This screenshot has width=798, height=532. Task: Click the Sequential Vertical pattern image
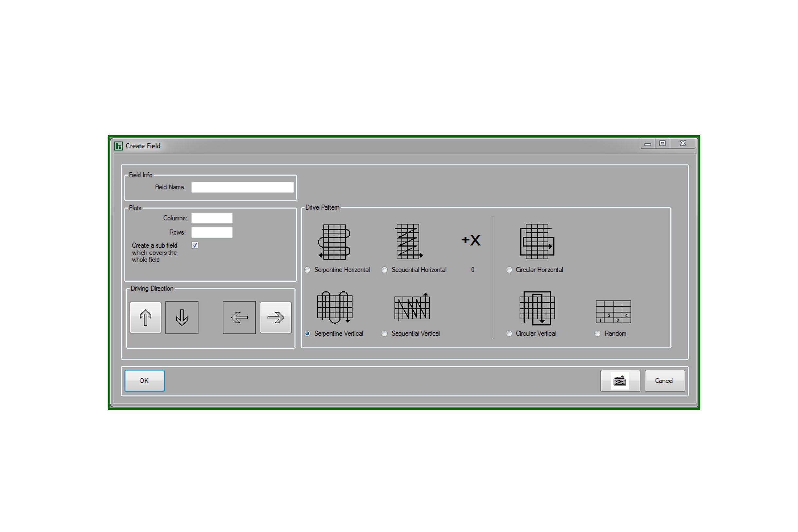point(412,307)
